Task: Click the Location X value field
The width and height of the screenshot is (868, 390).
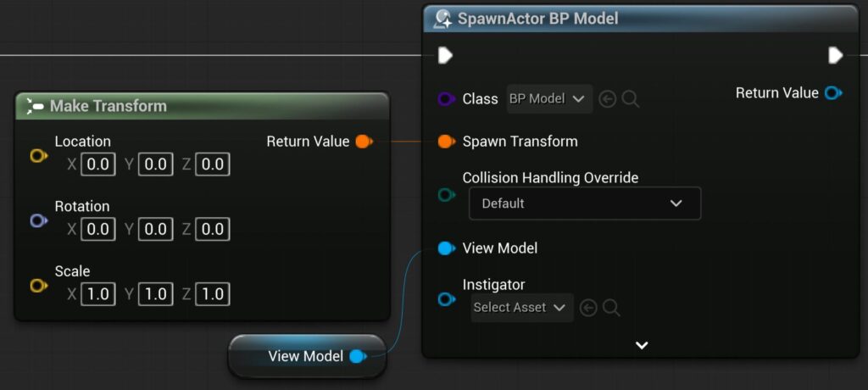Action: pyautogui.click(x=98, y=164)
